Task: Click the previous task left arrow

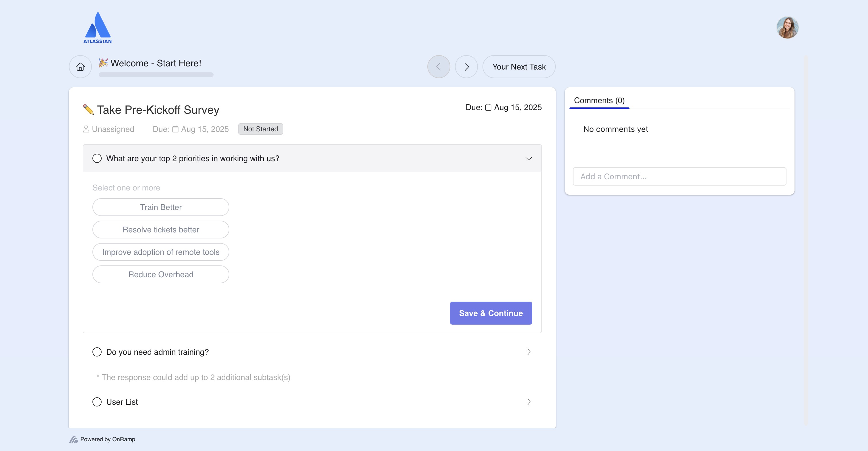Action: click(x=438, y=67)
